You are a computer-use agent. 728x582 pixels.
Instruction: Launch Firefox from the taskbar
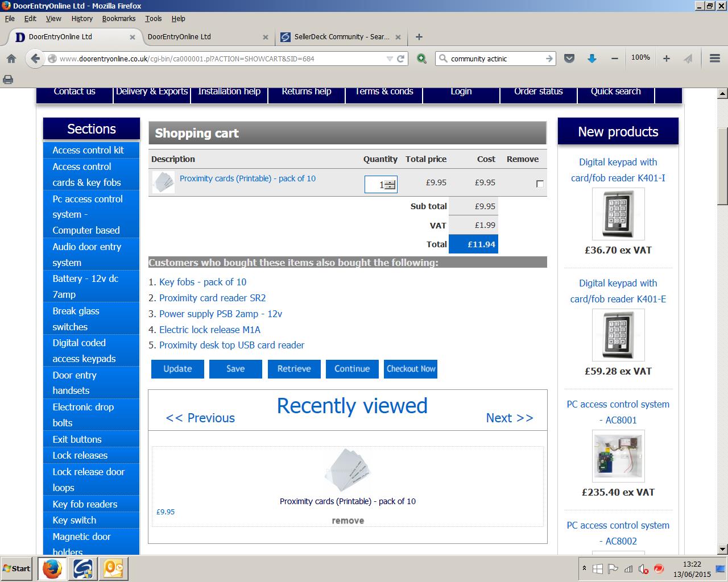coord(52,568)
